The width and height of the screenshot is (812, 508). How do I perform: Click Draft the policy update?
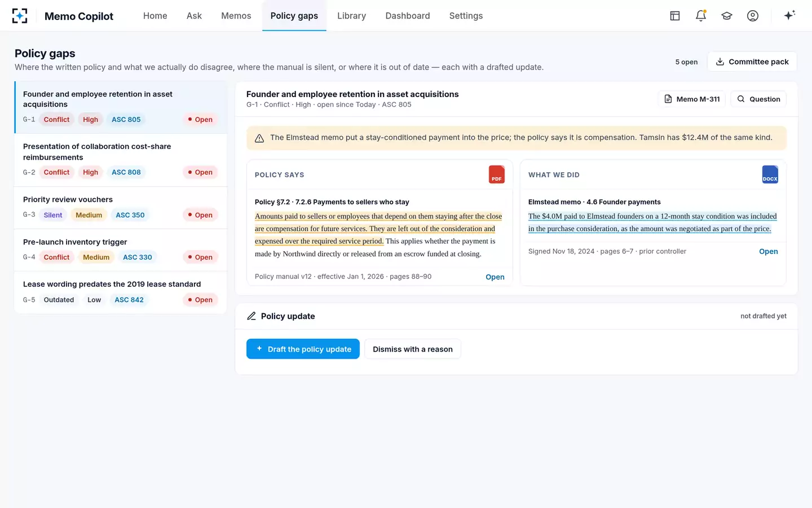point(303,349)
